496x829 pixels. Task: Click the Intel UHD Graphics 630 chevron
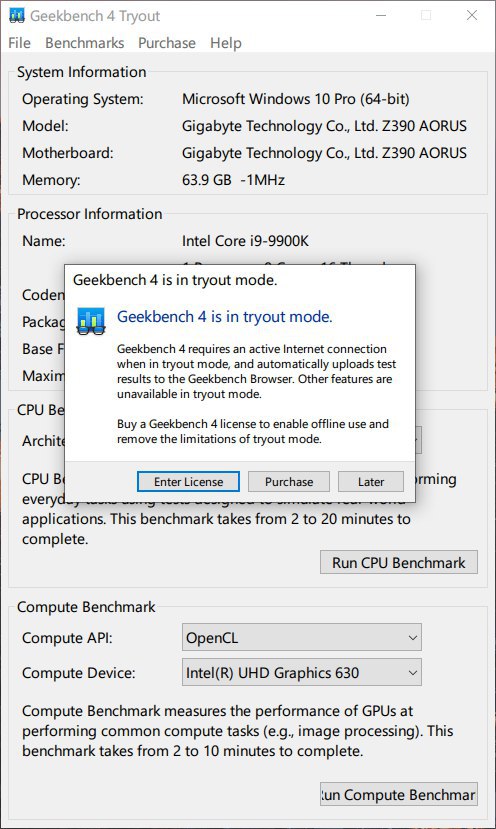click(x=412, y=673)
